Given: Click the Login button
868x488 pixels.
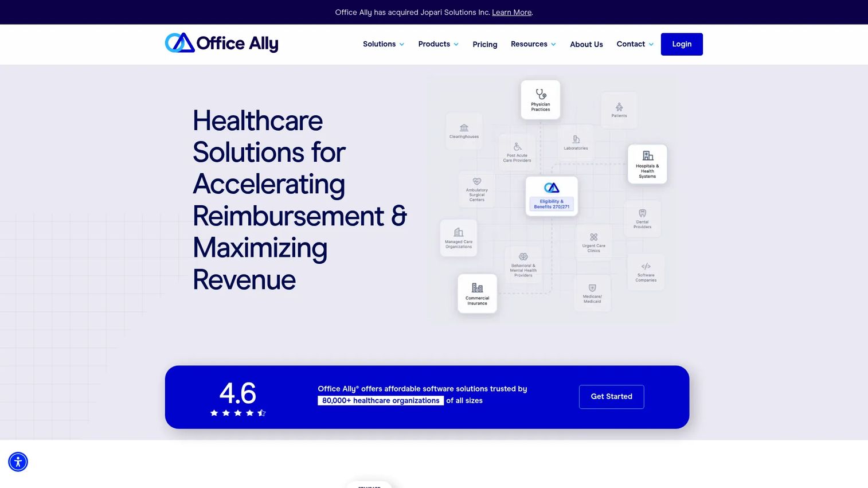Looking at the screenshot, I should [682, 44].
